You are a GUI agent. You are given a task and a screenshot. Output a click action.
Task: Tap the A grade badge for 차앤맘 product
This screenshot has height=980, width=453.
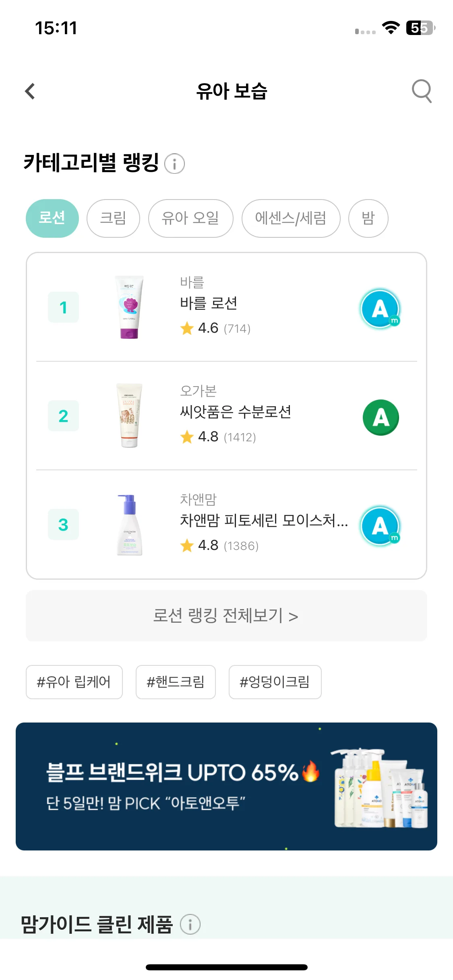coord(381,525)
